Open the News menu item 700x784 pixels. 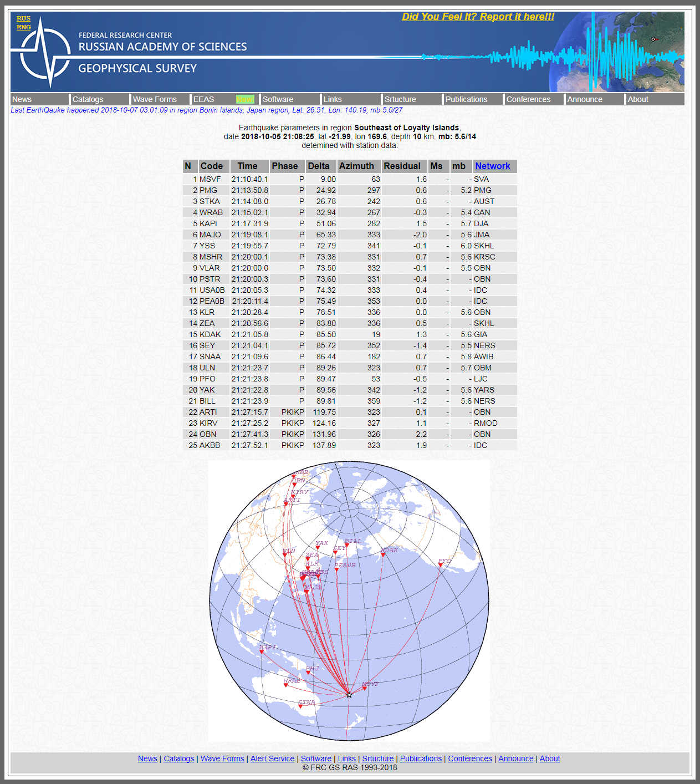[22, 99]
